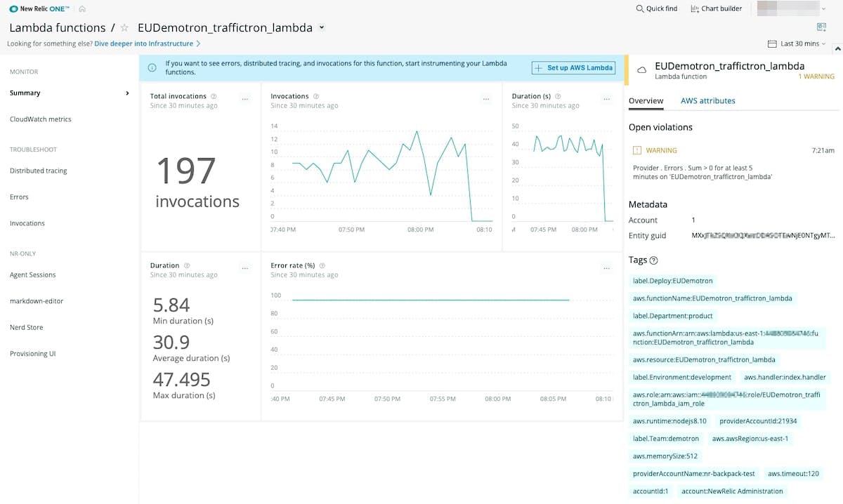The height and width of the screenshot is (504, 843).
Task: Click the Tags help icon
Action: pos(654,260)
